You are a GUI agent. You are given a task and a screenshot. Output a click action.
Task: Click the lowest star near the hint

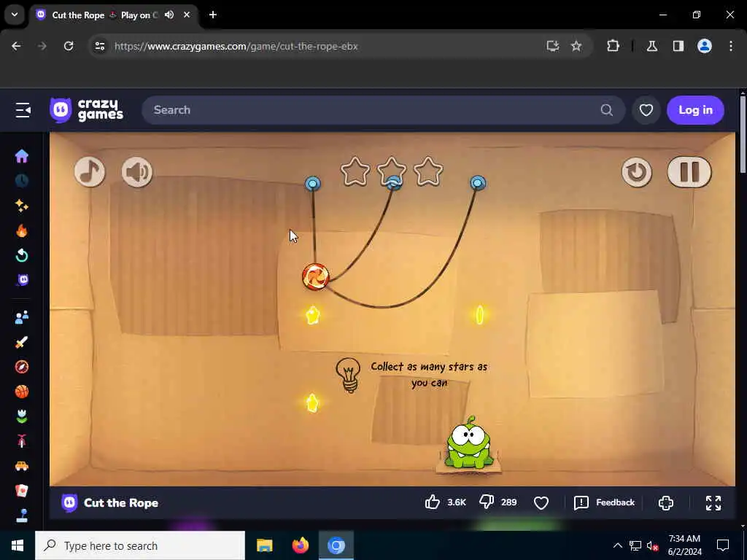[x=312, y=402]
